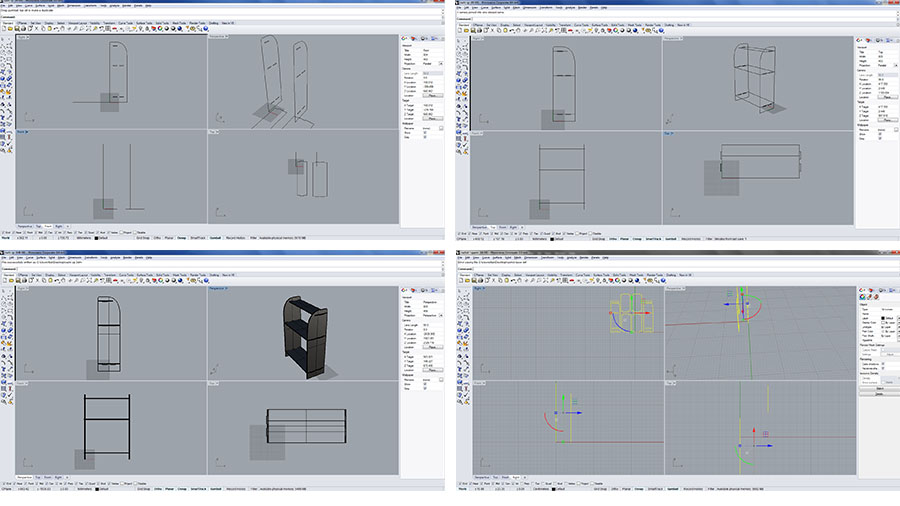The width and height of the screenshot is (900, 506).
Task: Click Cut icon in two-panels window toolbar
Action: coord(37,29)
